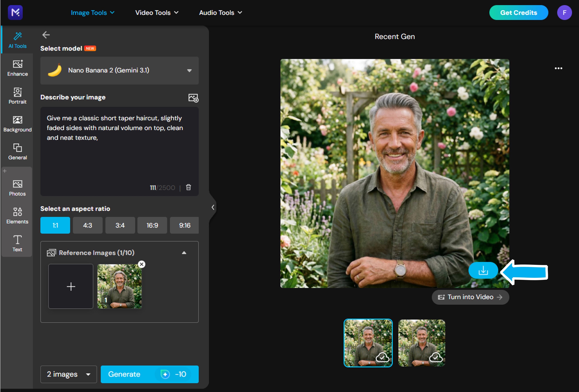Collapse the Reference Images section
The height and width of the screenshot is (392, 579).
(184, 253)
